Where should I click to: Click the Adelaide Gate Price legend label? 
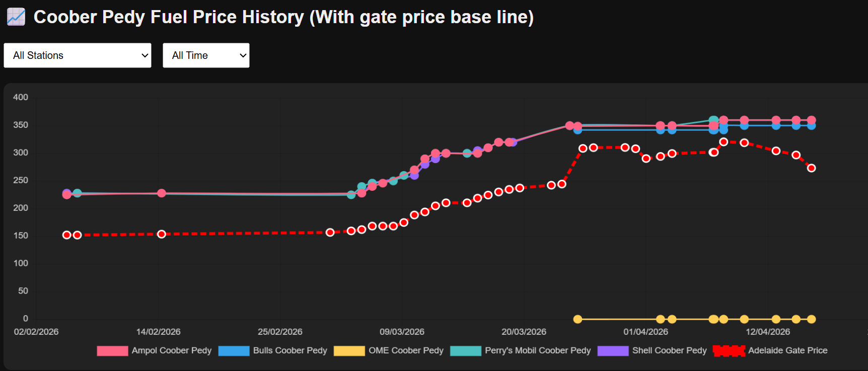pos(788,350)
